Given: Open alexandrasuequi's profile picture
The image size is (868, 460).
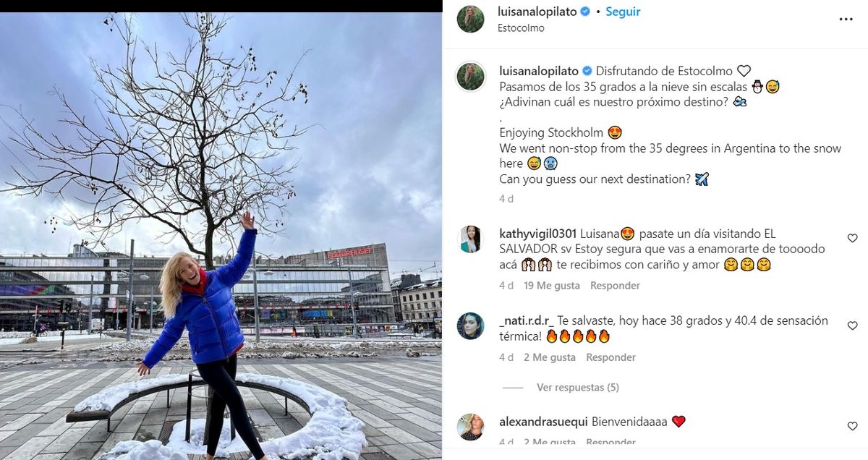Looking at the screenshot, I should click(470, 427).
